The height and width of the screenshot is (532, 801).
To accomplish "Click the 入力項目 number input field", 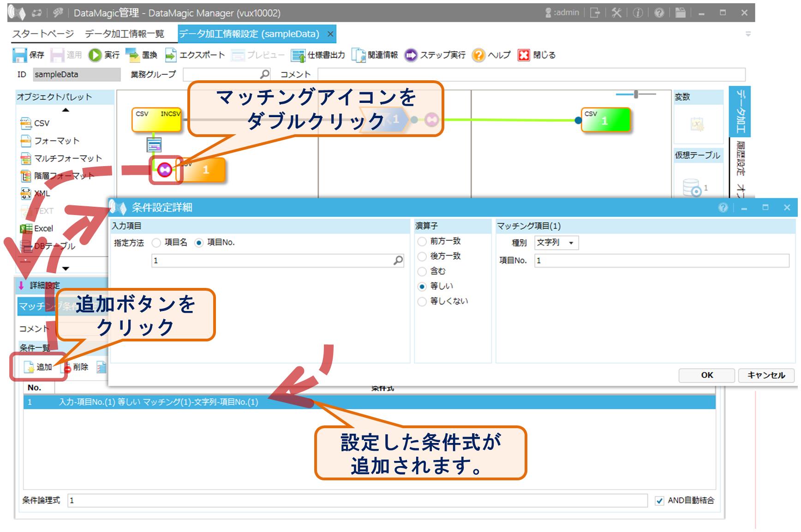I will pos(278,261).
